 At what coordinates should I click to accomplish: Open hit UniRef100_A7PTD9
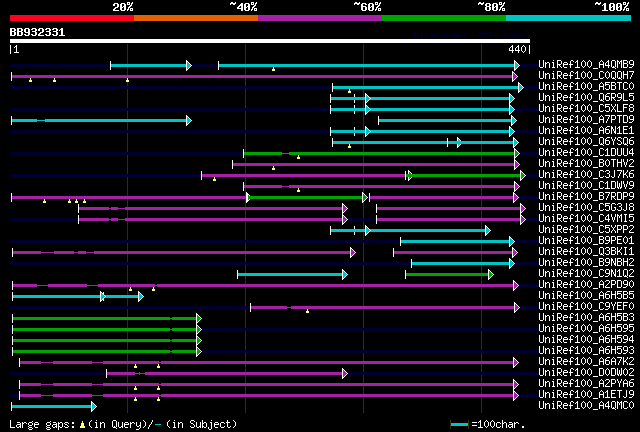[586, 119]
